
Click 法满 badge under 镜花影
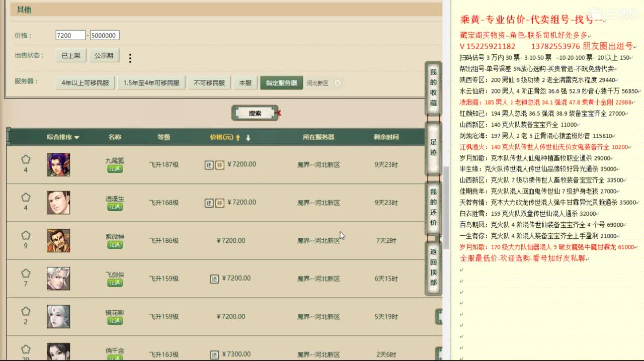[x=115, y=321]
